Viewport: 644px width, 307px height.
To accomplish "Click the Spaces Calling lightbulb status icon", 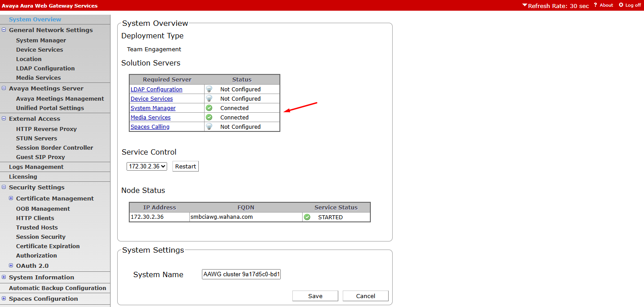I will [209, 127].
